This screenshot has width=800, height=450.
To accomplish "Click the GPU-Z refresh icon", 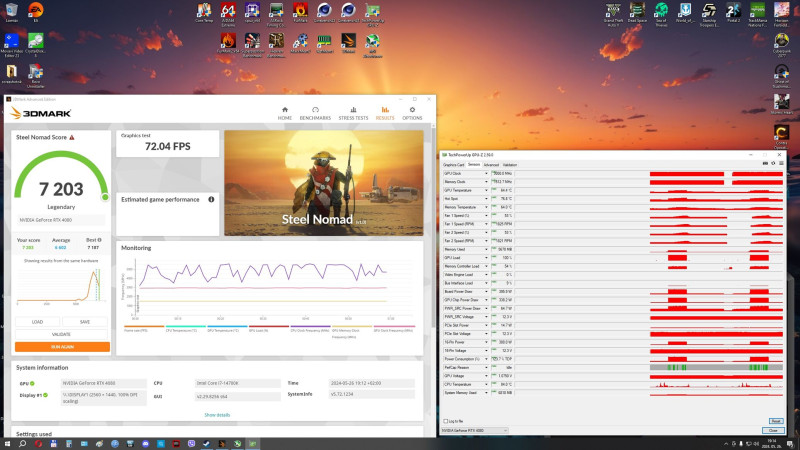I will (x=773, y=163).
